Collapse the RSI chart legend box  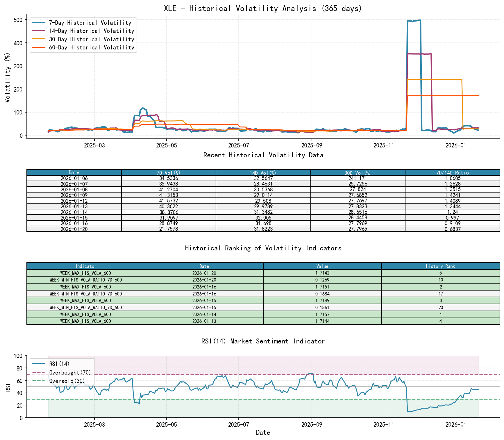[61, 372]
